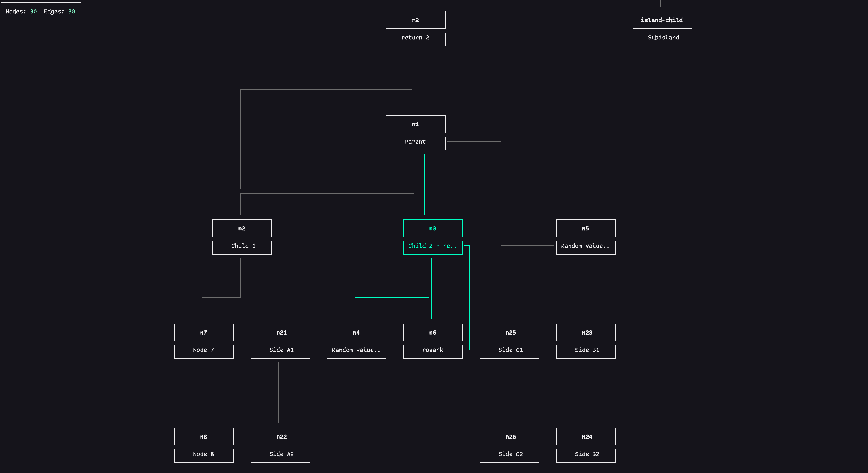
Task: Select the island-child Subisland node
Action: click(x=662, y=20)
